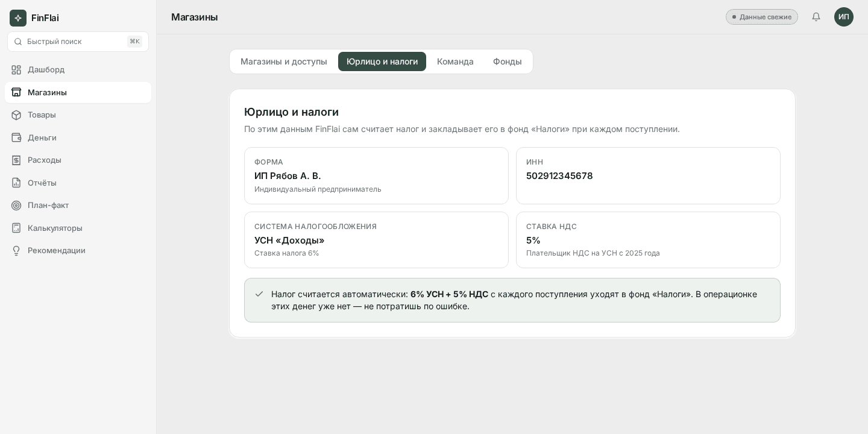
Task: Click the FinFlai logo icon
Action: [18, 18]
